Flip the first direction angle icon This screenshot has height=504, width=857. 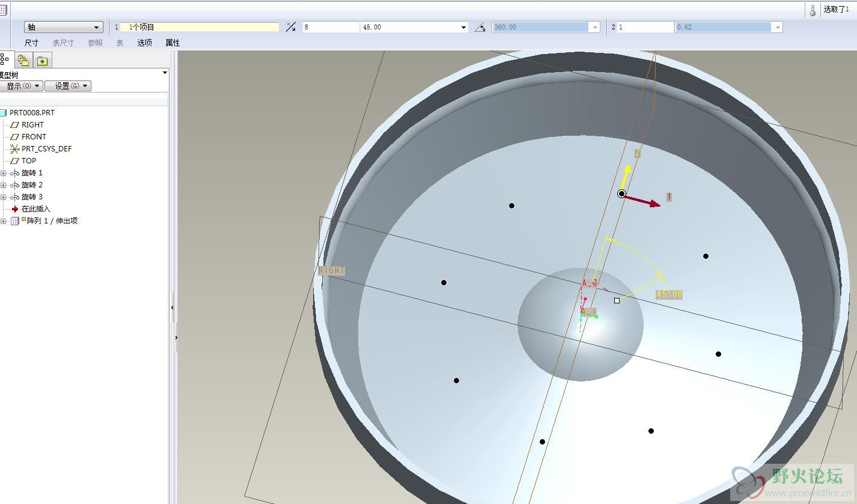[x=291, y=27]
